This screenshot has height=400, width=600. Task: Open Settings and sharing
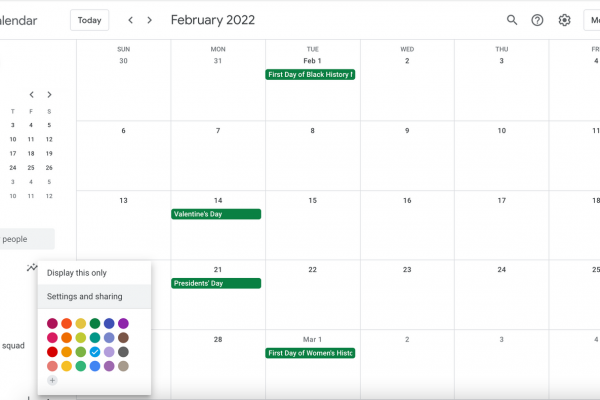point(94,296)
